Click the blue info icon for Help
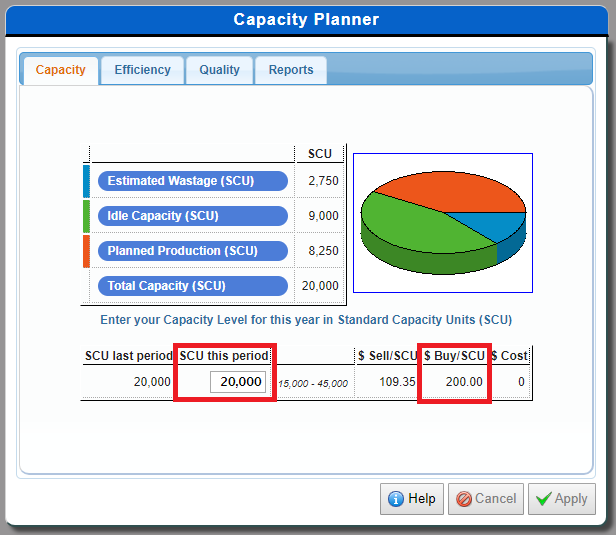Viewport: 616px width, 535px height. pos(395,499)
